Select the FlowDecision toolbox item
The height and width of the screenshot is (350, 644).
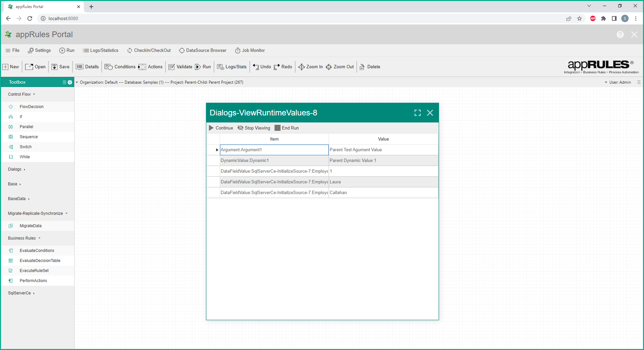(x=31, y=107)
